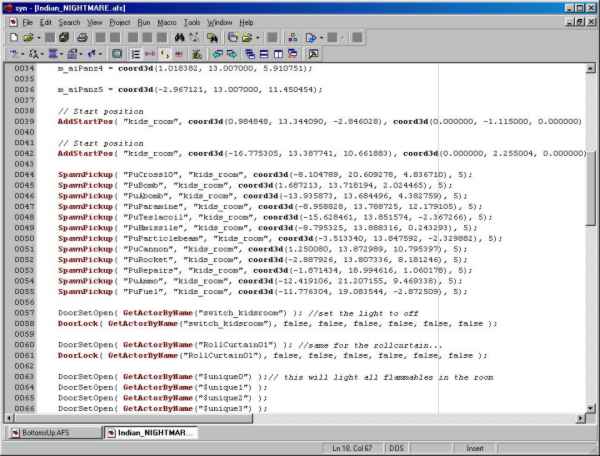The height and width of the screenshot is (456, 600).
Task: Click the vertical scrollbar thumb
Action: click(590, 189)
